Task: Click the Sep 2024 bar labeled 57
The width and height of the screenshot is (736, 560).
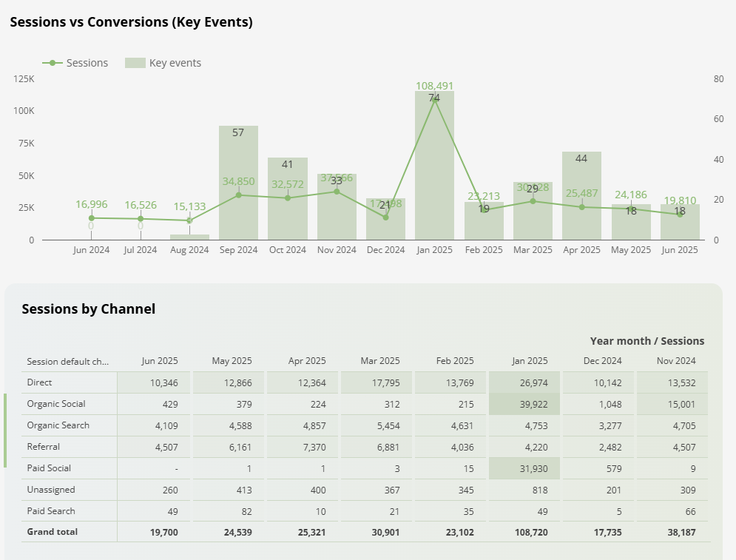Action: pyautogui.click(x=238, y=181)
